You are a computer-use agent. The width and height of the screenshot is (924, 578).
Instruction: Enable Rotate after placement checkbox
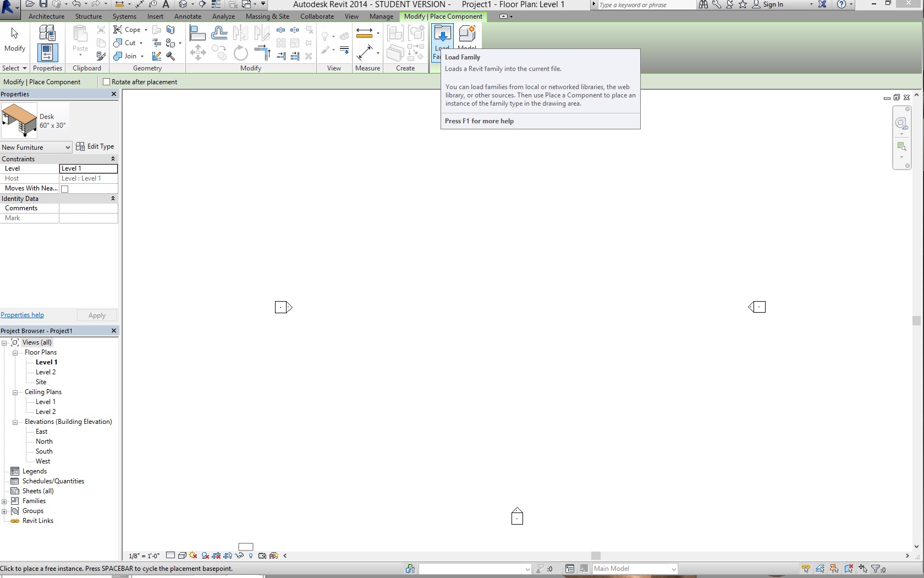pyautogui.click(x=107, y=82)
